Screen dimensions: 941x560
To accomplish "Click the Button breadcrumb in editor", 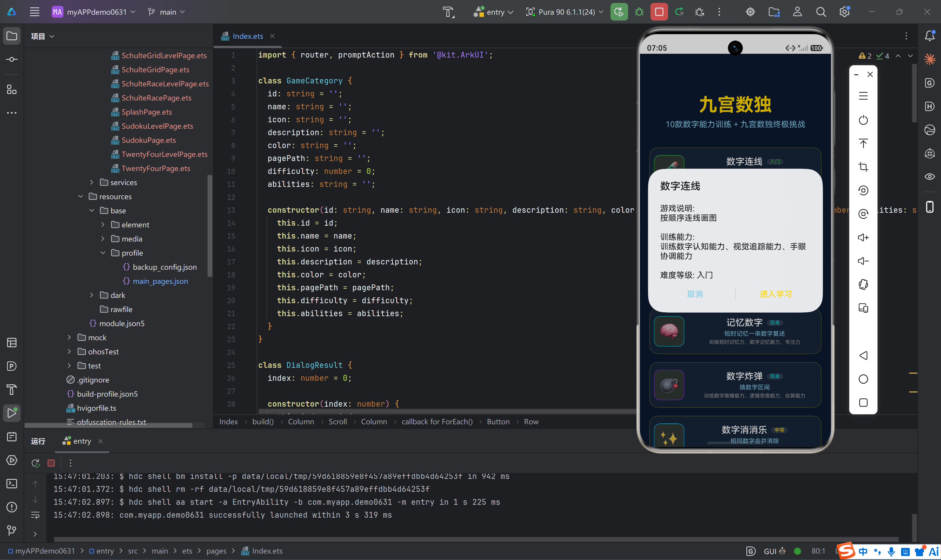I will pos(498,422).
